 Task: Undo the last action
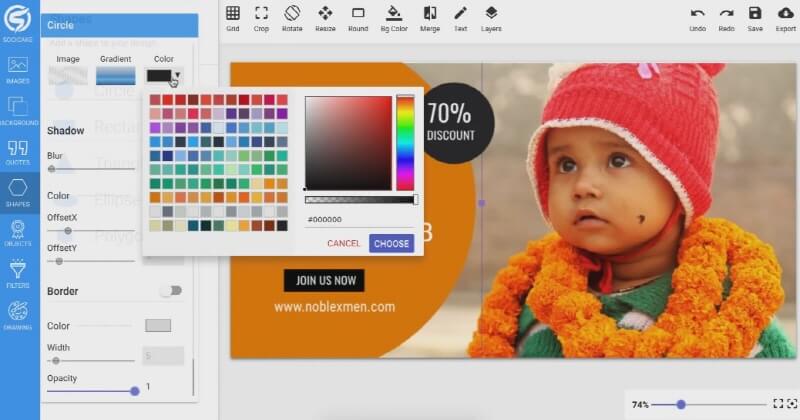point(697,18)
